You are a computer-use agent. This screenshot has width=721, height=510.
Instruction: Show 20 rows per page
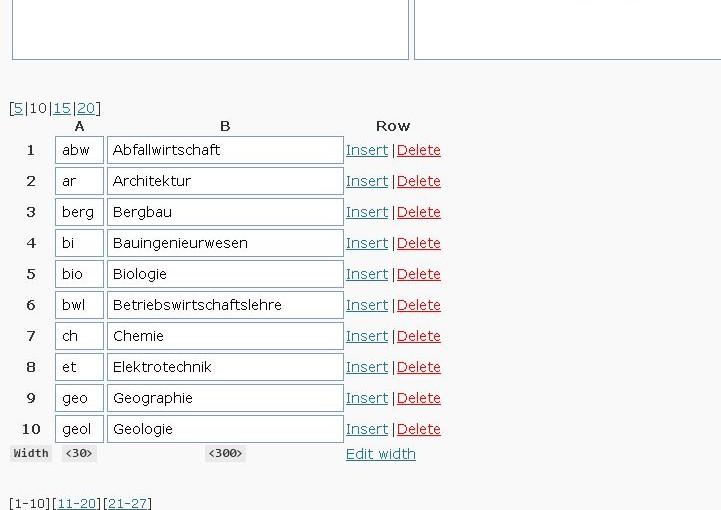coord(86,108)
